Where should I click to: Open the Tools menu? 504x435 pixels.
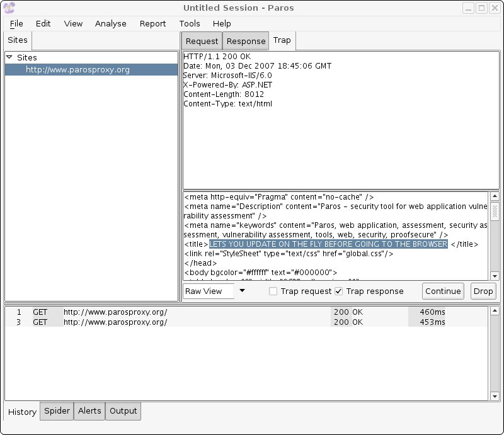click(190, 24)
